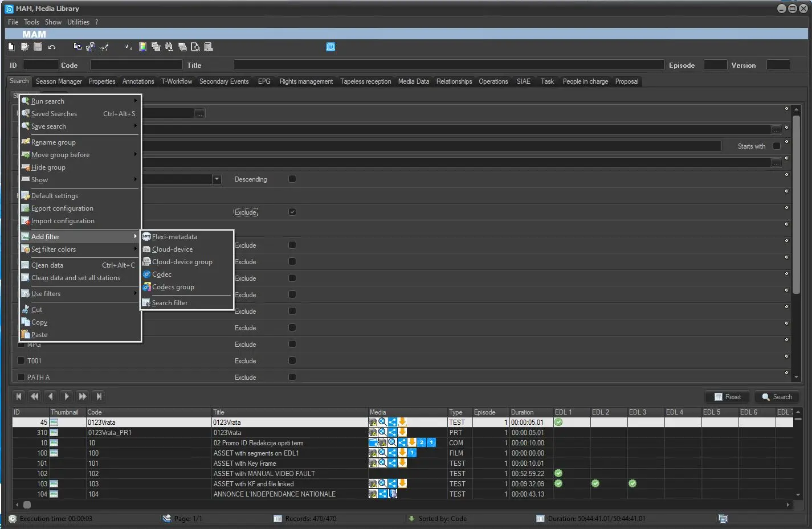Go to next results page arrow

(67, 396)
